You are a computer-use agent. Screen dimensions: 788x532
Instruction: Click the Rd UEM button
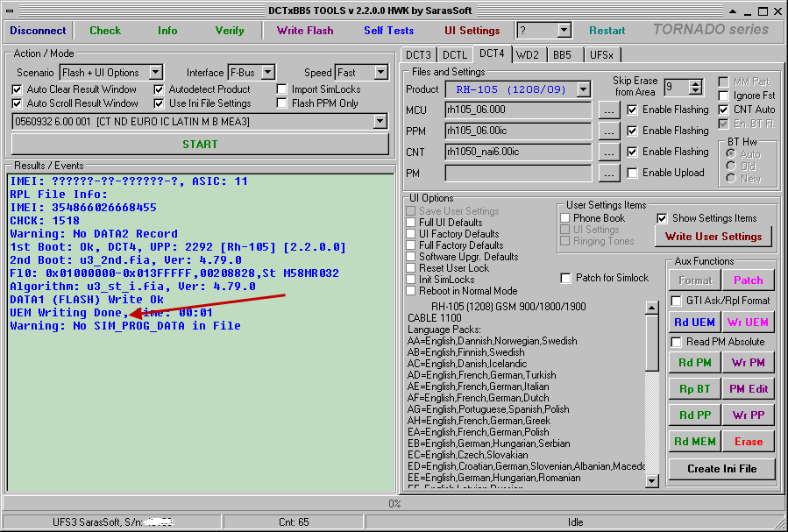(x=694, y=323)
